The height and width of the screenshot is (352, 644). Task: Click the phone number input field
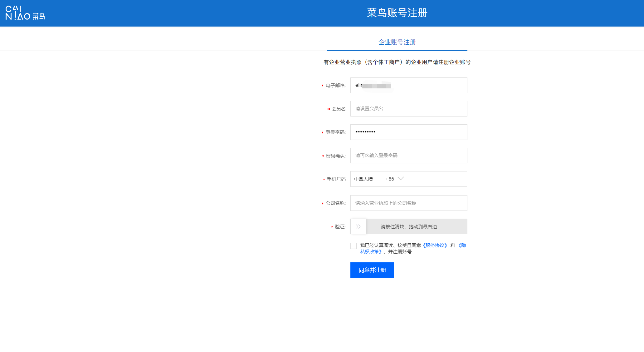pyautogui.click(x=437, y=179)
